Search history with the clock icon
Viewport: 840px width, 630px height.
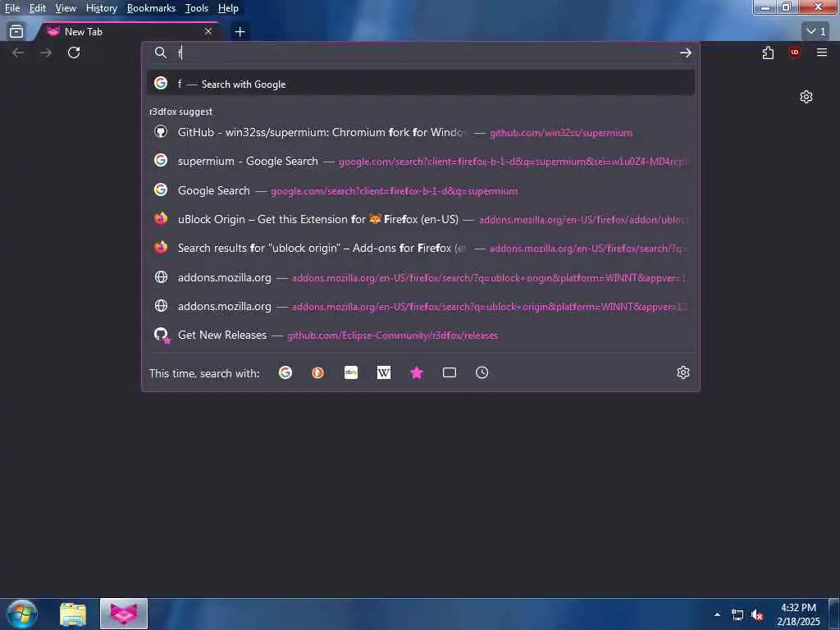tap(482, 373)
